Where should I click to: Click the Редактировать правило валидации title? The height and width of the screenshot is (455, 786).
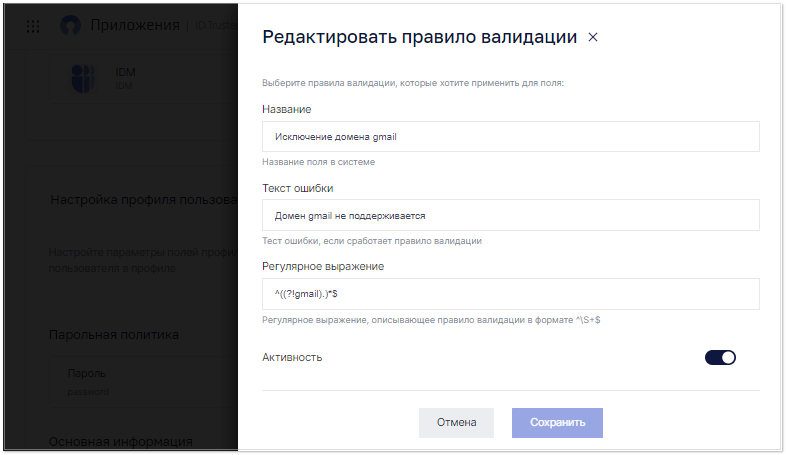(420, 37)
